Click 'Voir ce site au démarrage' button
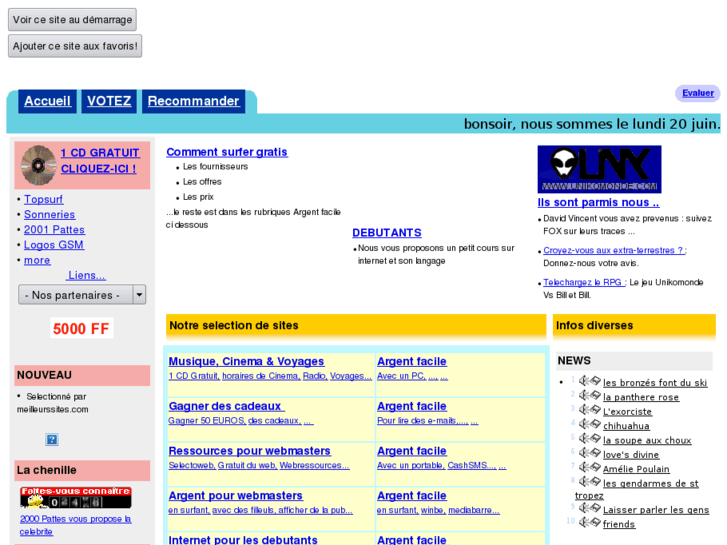Viewport: 727px width, 545px height. (x=72, y=19)
